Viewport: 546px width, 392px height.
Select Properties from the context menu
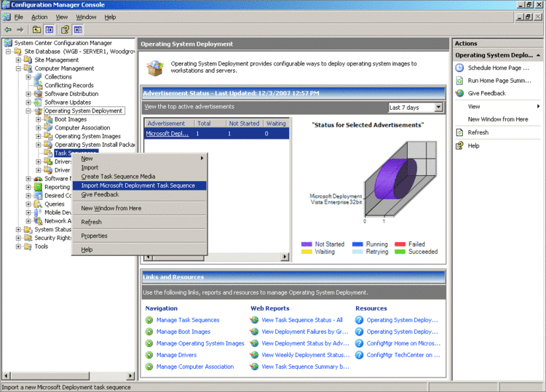tap(94, 236)
